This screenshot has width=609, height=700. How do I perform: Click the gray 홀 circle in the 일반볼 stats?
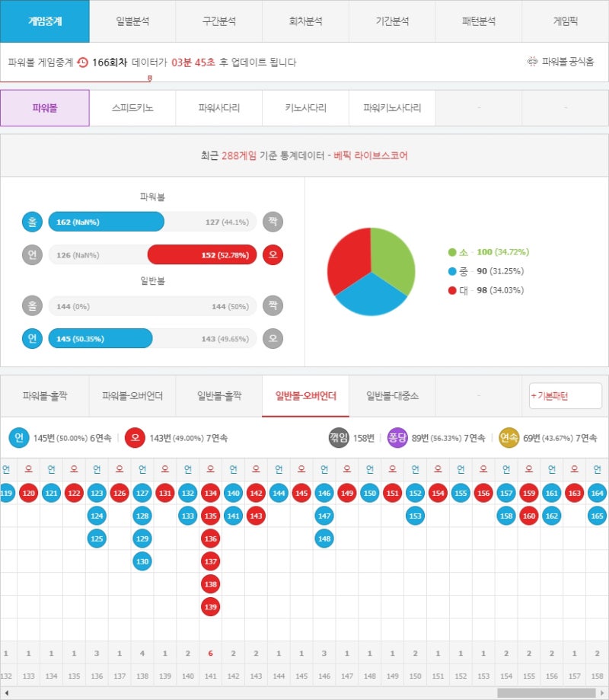[x=32, y=305]
